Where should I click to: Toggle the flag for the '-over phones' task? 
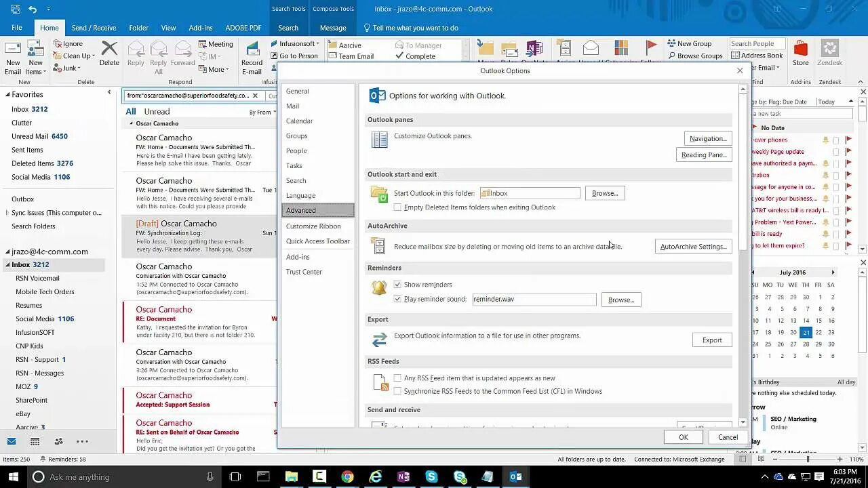(x=848, y=140)
